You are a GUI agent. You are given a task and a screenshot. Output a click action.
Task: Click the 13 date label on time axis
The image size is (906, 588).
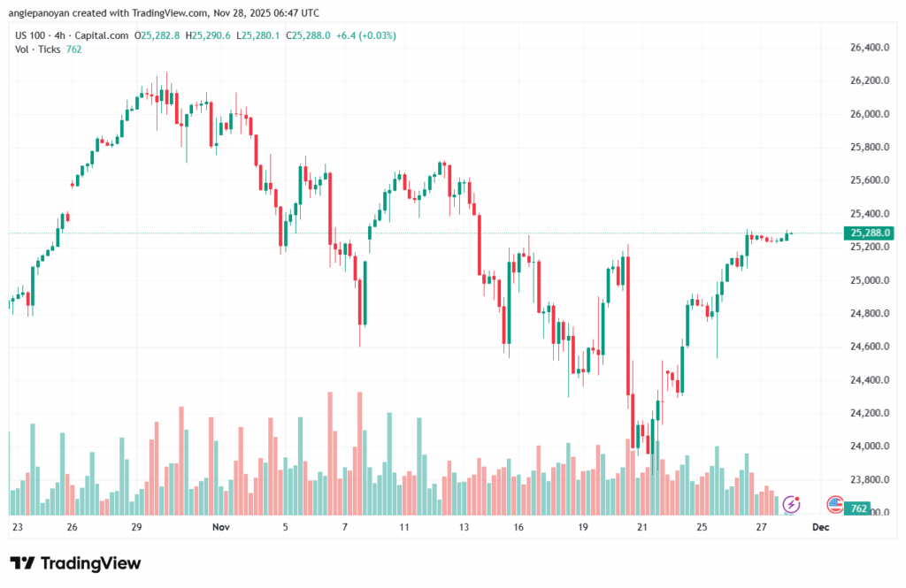[x=464, y=527]
